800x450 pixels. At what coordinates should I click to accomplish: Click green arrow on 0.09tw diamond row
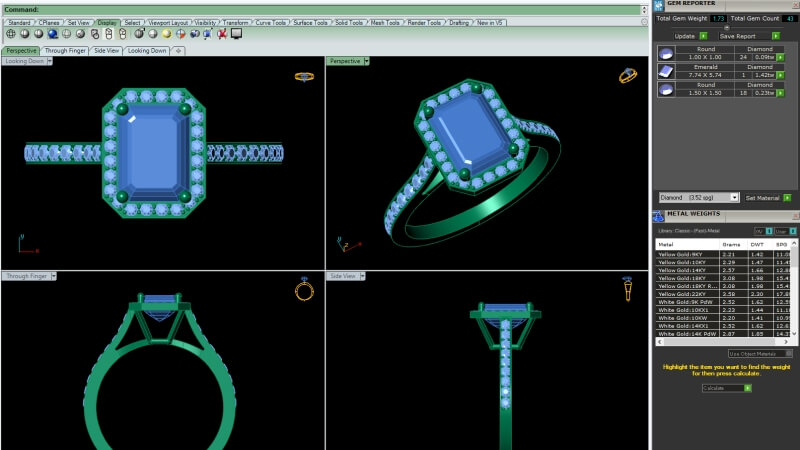point(781,57)
